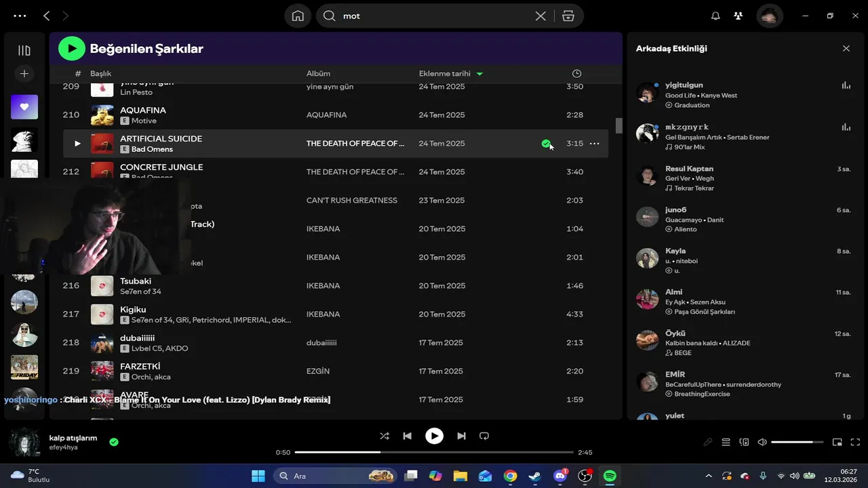Open the kalp atışlarım now playing title

click(x=73, y=438)
